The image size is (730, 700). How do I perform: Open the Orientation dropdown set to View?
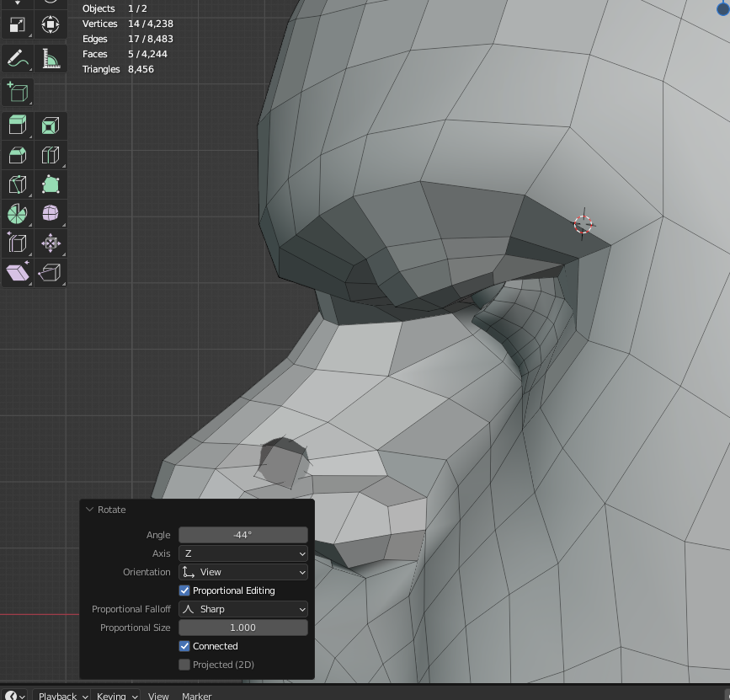pyautogui.click(x=242, y=572)
